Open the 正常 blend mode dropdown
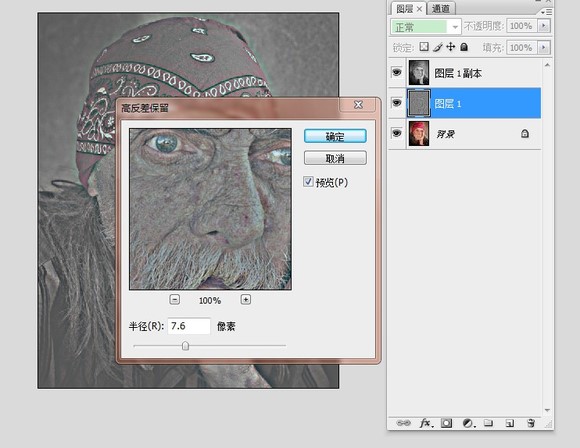 pos(426,27)
